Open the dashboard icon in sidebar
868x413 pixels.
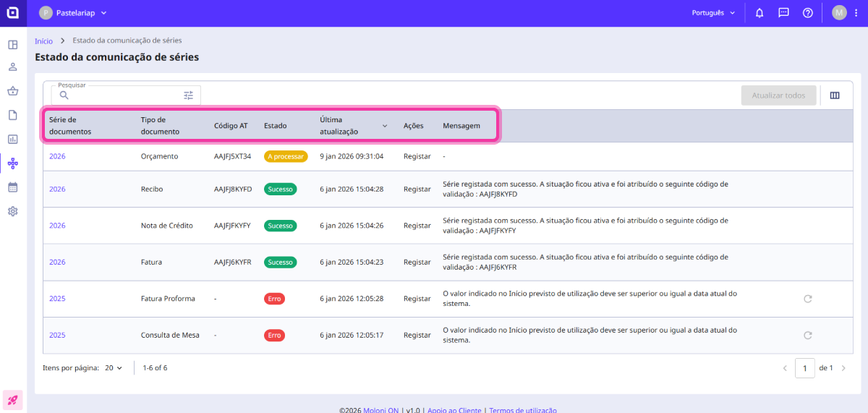click(13, 45)
